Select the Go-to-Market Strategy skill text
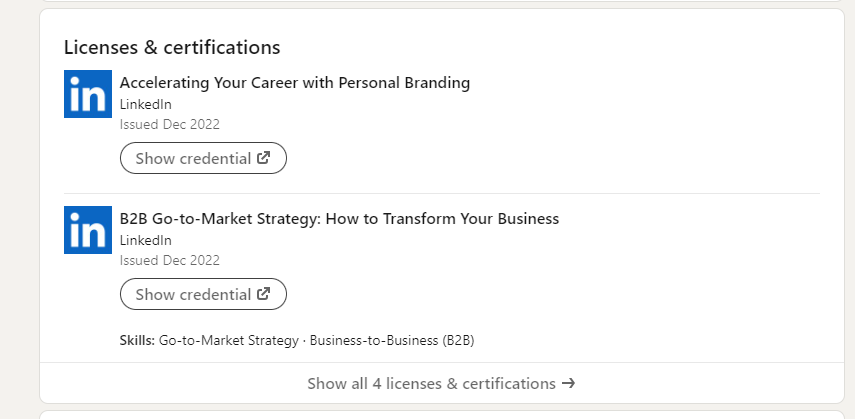The width and height of the screenshot is (855, 419). [228, 340]
